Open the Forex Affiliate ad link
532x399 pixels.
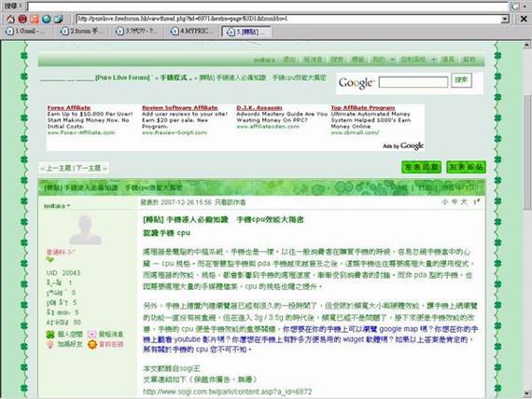[69, 108]
